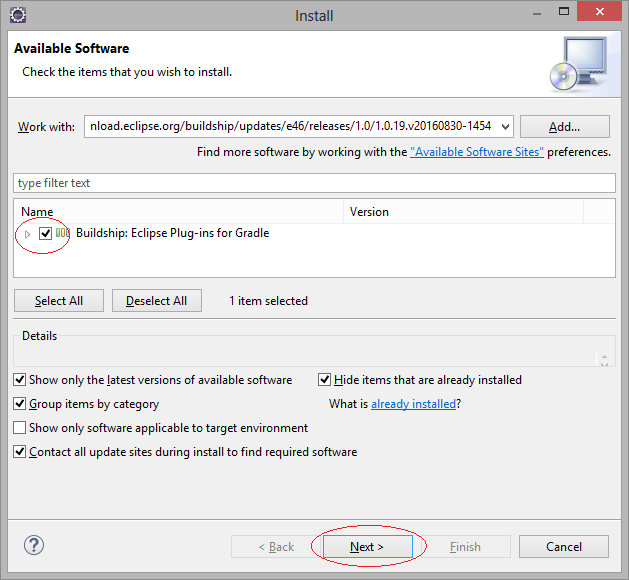The image size is (629, 580).
Task: Check the Buildship Gradle plug-ins checkbox
Action: click(x=45, y=233)
